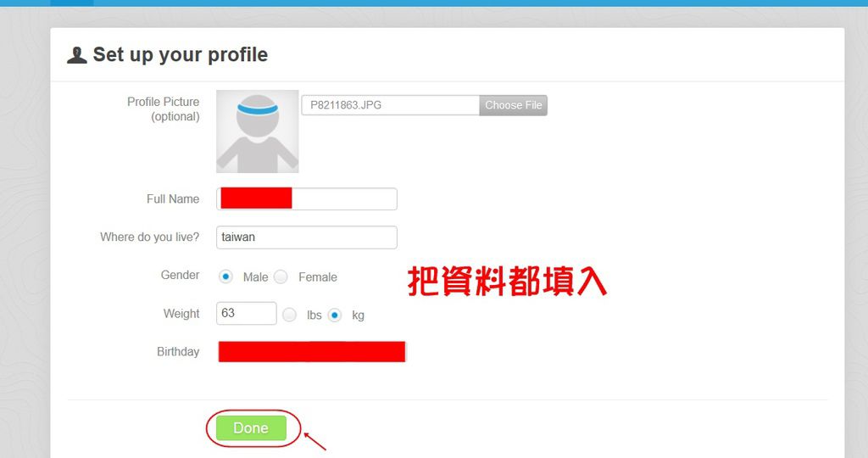Image resolution: width=868 pixels, height=458 pixels.
Task: Click the Gender label text
Action: 180,276
